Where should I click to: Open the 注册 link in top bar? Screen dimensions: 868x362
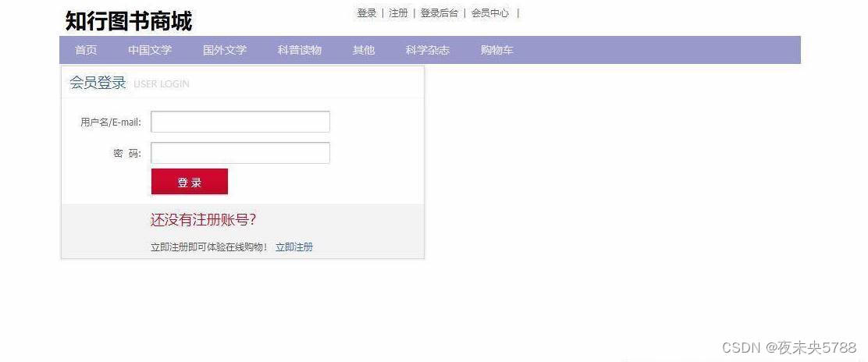click(398, 13)
